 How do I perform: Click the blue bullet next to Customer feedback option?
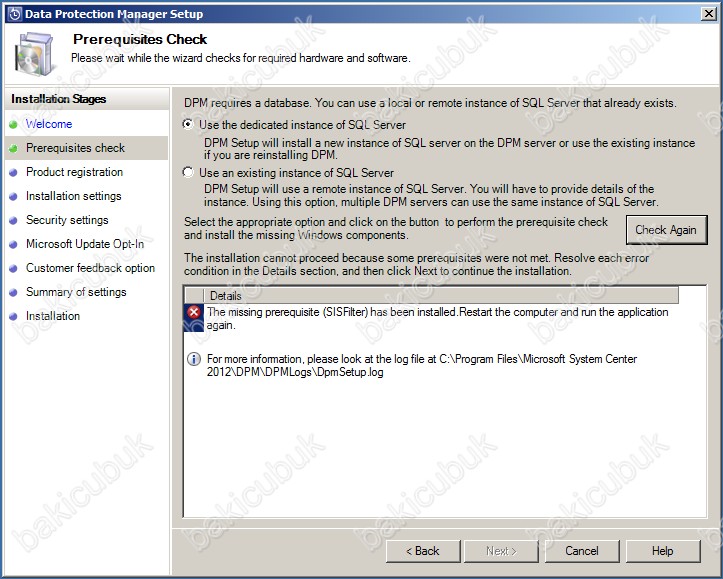pyautogui.click(x=13, y=268)
